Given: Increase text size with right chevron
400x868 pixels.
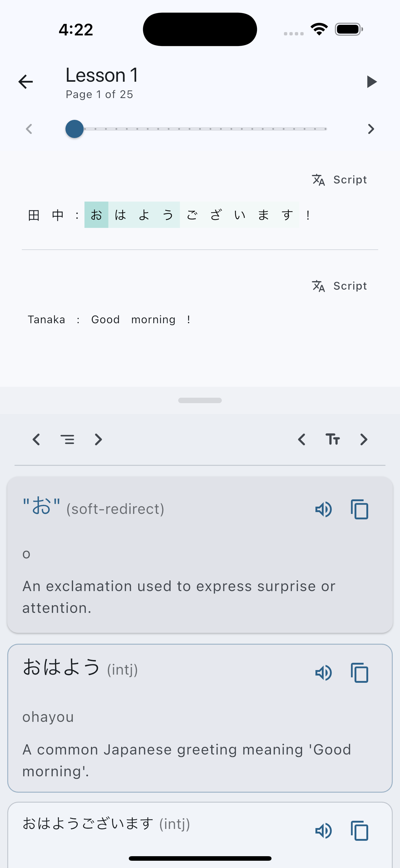Looking at the screenshot, I should (x=364, y=439).
